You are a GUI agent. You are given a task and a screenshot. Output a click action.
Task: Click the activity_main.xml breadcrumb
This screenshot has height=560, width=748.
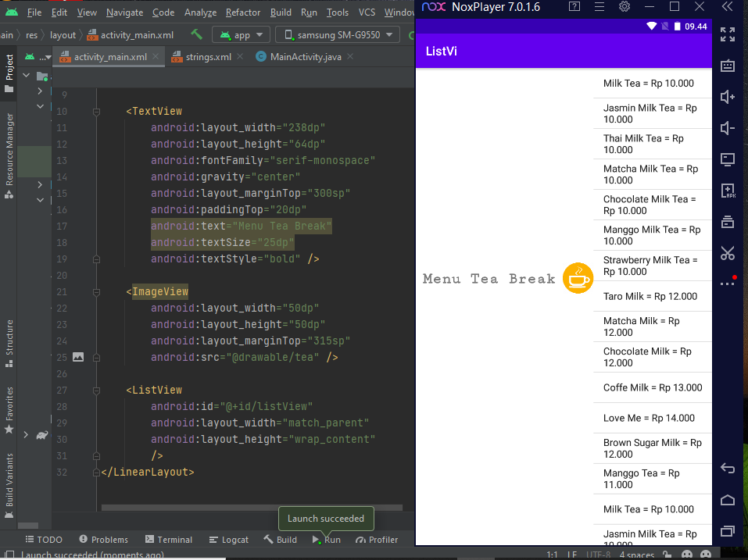131,35
